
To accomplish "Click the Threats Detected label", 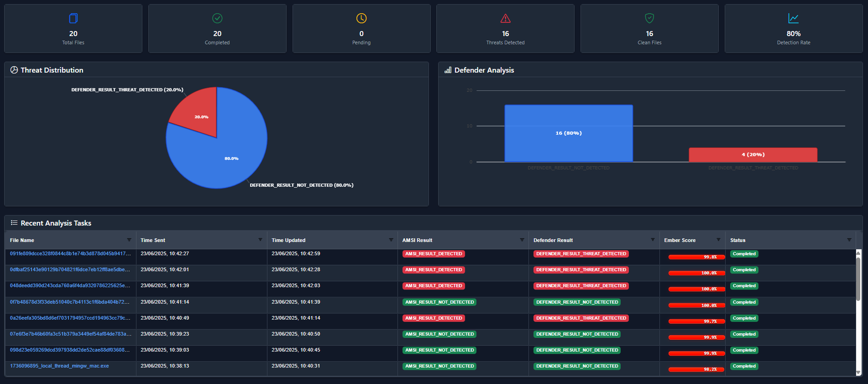I will (x=505, y=42).
